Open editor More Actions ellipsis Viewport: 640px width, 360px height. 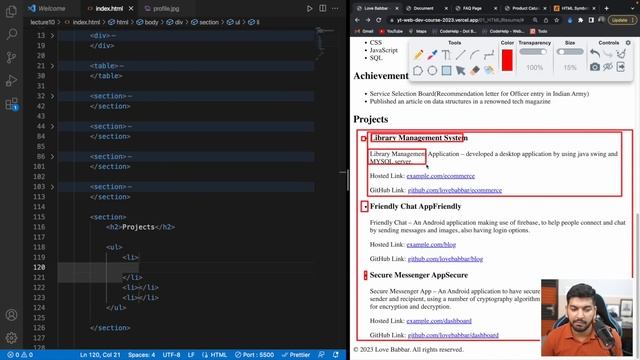335,8
